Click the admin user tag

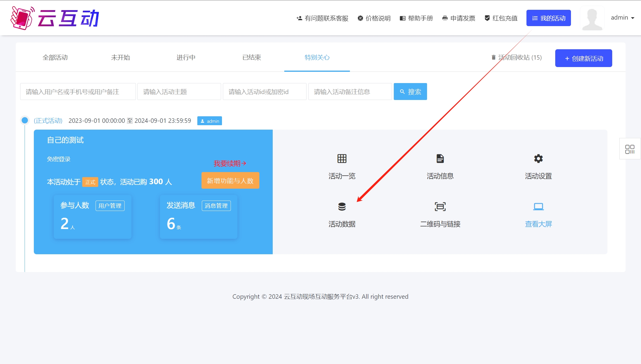(210, 121)
